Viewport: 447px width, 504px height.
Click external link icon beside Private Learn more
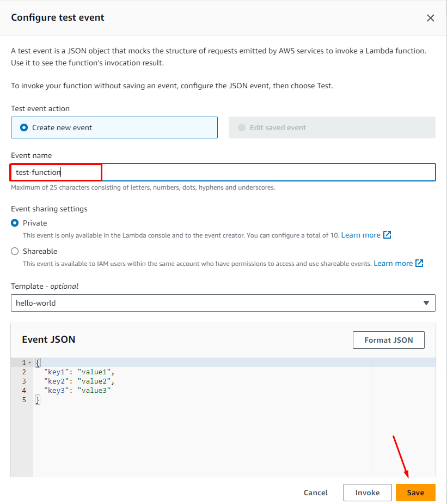387,235
